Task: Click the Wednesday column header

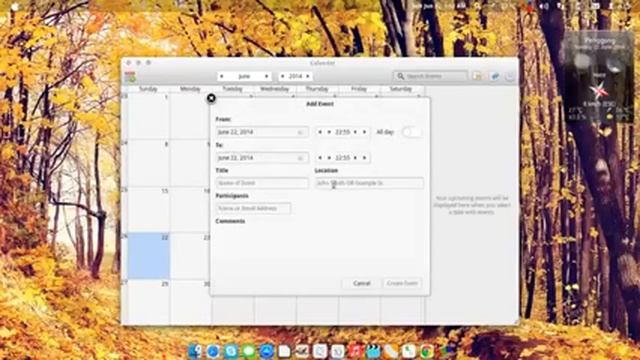Action: click(275, 89)
